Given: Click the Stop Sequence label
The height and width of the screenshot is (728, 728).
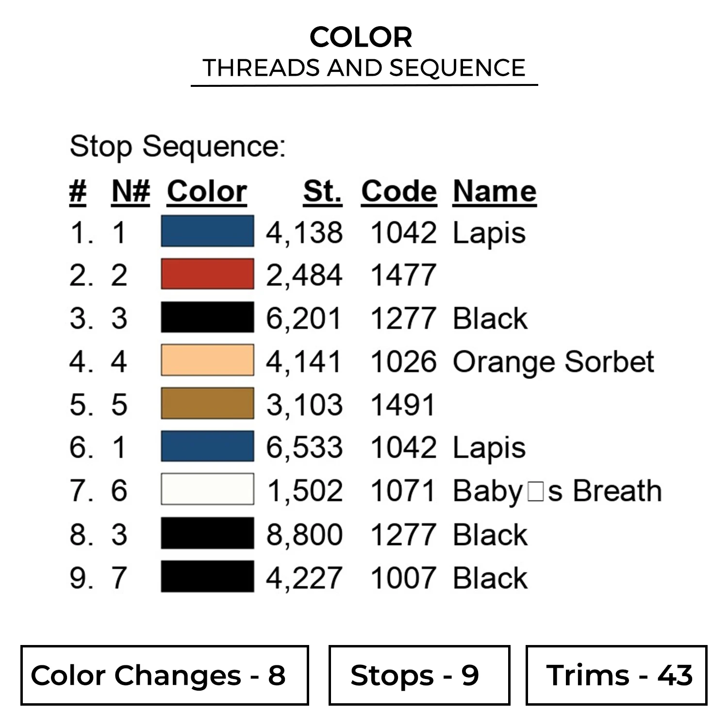Looking at the screenshot, I should point(178,146).
